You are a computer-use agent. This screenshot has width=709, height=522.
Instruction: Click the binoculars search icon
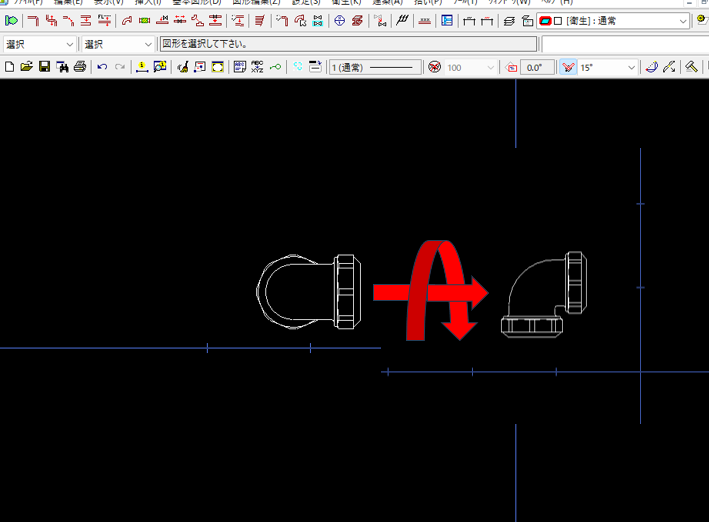tap(62, 67)
